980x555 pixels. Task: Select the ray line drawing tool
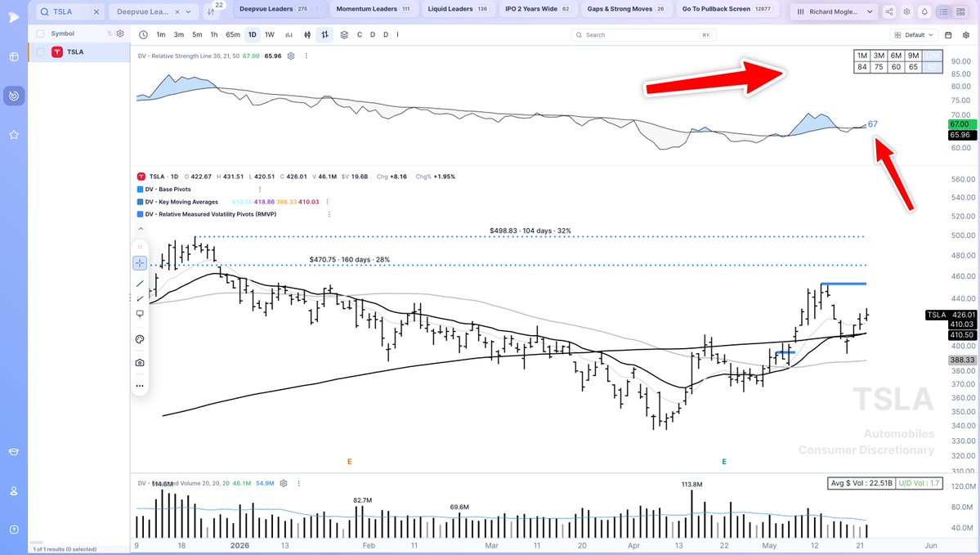point(140,298)
